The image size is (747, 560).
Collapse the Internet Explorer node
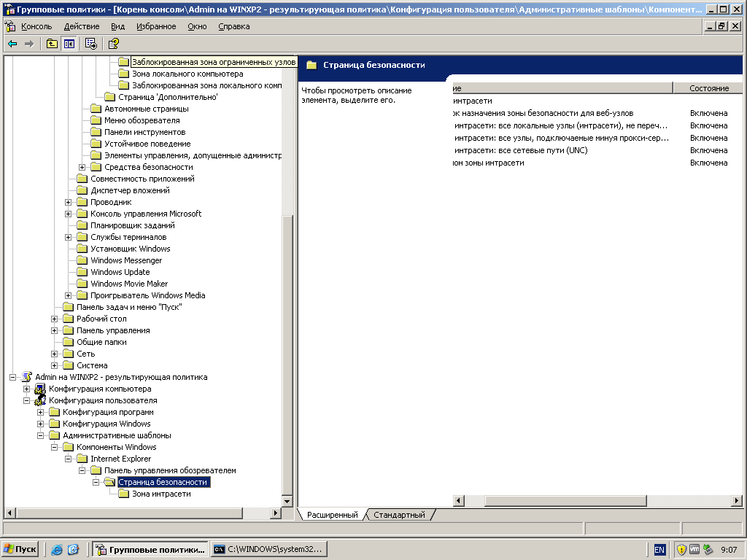click(x=68, y=459)
